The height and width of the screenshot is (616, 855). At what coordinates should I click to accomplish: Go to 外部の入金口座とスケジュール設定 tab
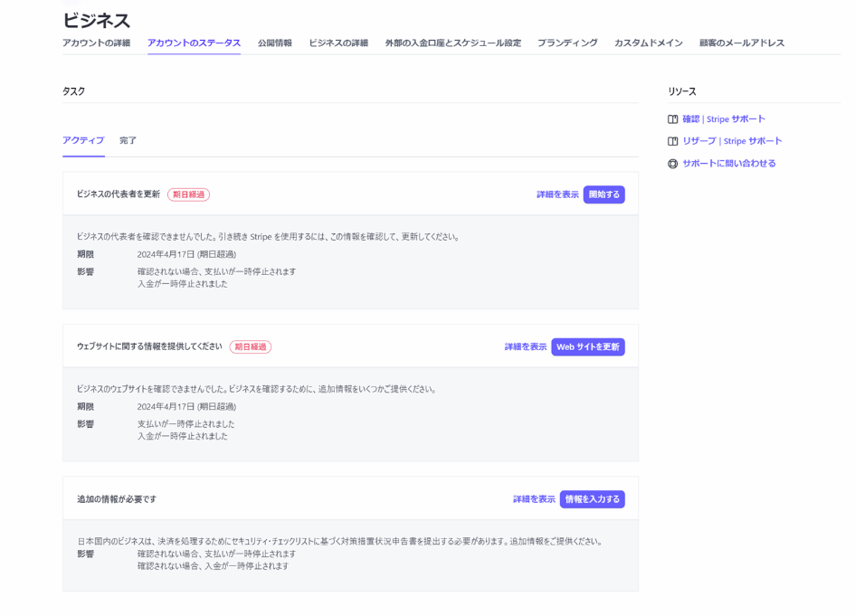[452, 43]
